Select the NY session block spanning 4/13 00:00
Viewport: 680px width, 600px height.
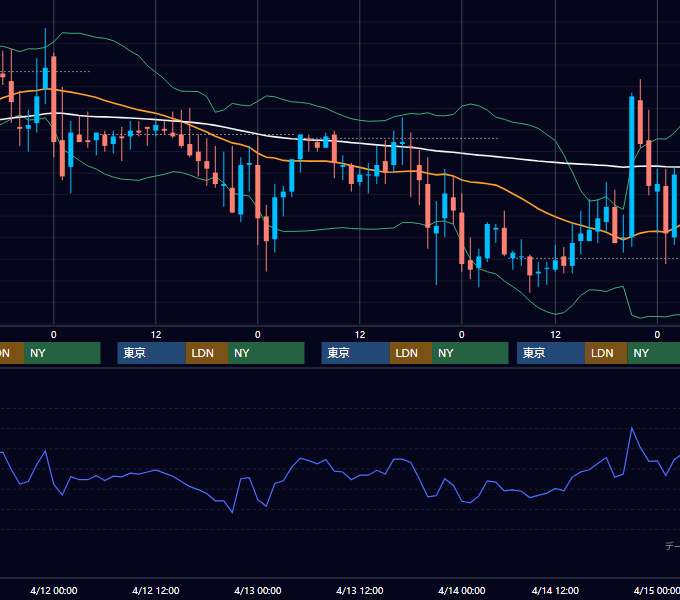266,353
